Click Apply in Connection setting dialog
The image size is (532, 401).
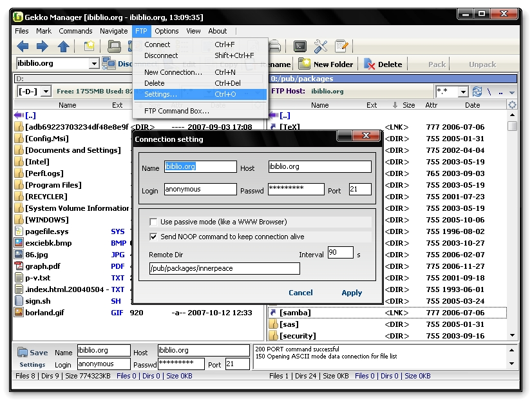352,293
